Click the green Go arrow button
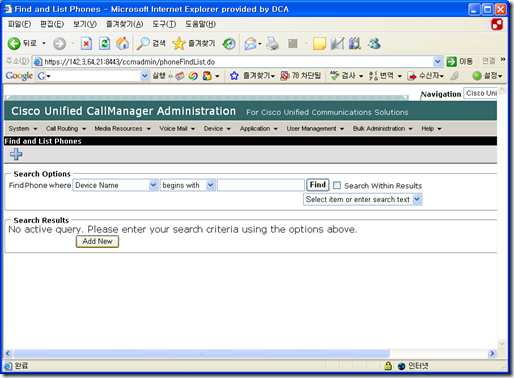 [451, 62]
